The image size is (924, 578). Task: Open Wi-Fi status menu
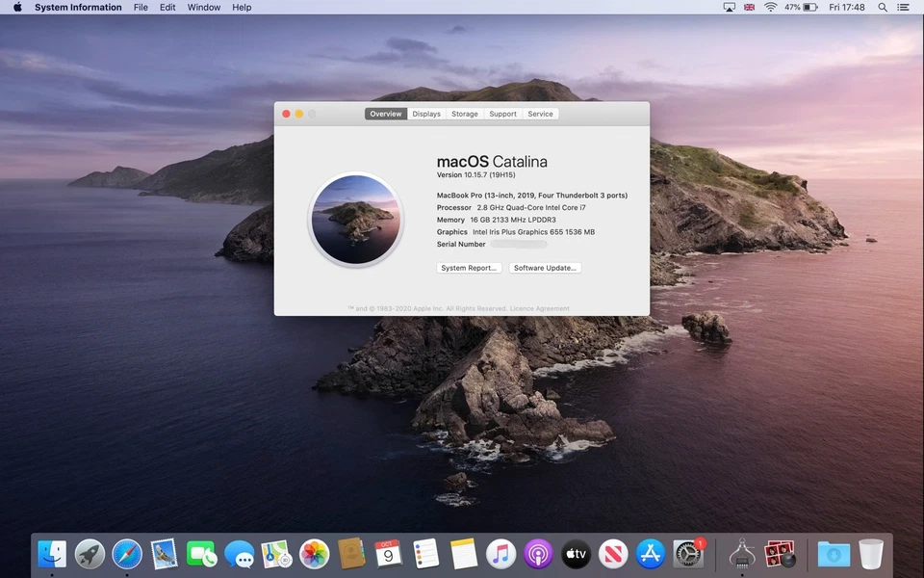770,7
